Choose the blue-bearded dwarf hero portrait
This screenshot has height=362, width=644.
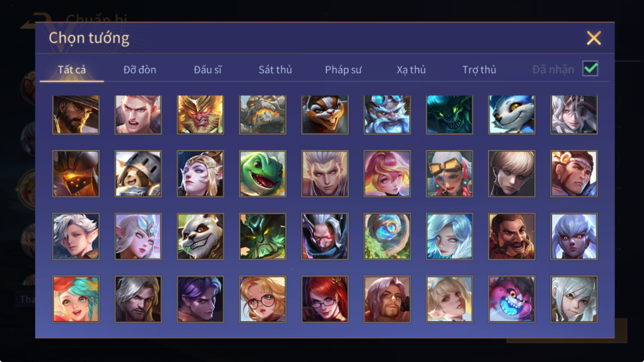387,114
